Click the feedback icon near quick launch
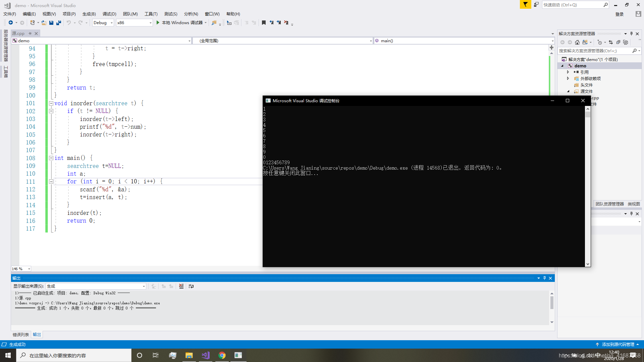This screenshot has width=644, height=362. tap(536, 4)
